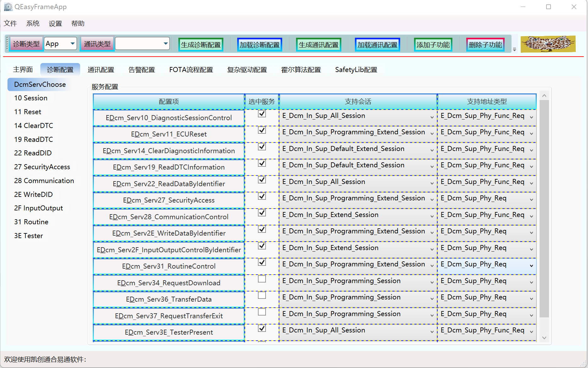This screenshot has height=368, width=588.
Task: Click the toolbar overflow arrow
Action: 515,49
